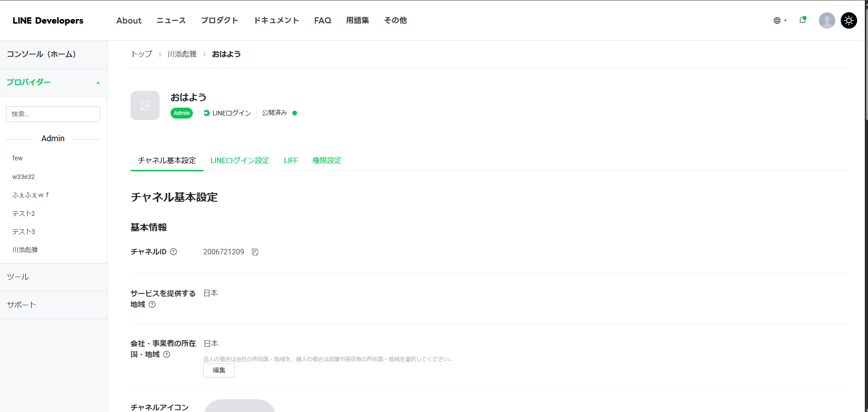
Task: Open the サポート sidebar section
Action: pos(54,305)
